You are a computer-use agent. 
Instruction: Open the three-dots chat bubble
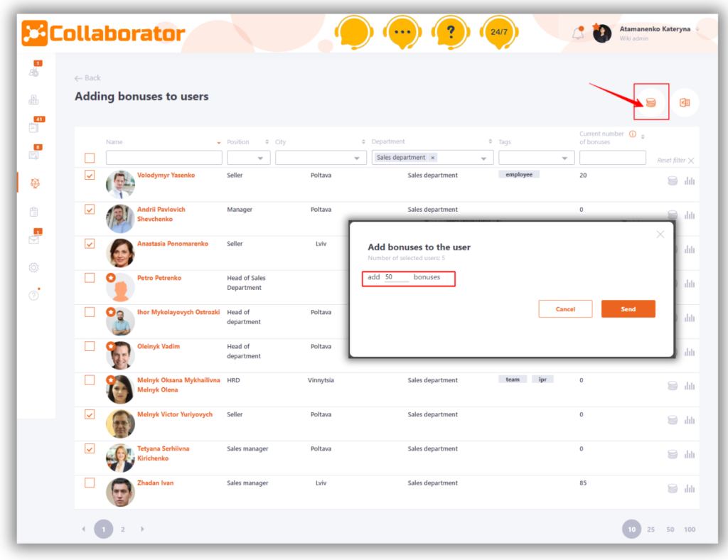click(x=402, y=33)
